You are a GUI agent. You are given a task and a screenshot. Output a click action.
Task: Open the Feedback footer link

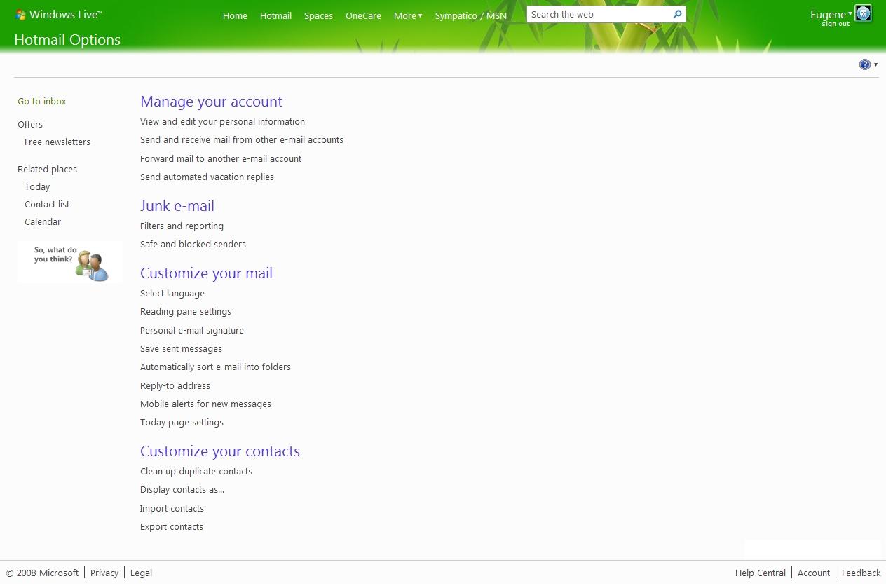(861, 573)
